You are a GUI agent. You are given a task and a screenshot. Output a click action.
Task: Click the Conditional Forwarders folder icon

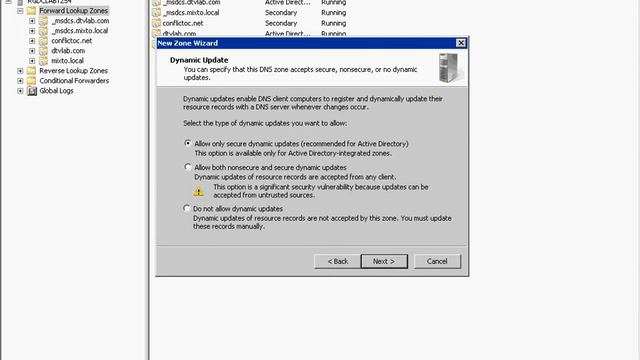tap(31, 81)
